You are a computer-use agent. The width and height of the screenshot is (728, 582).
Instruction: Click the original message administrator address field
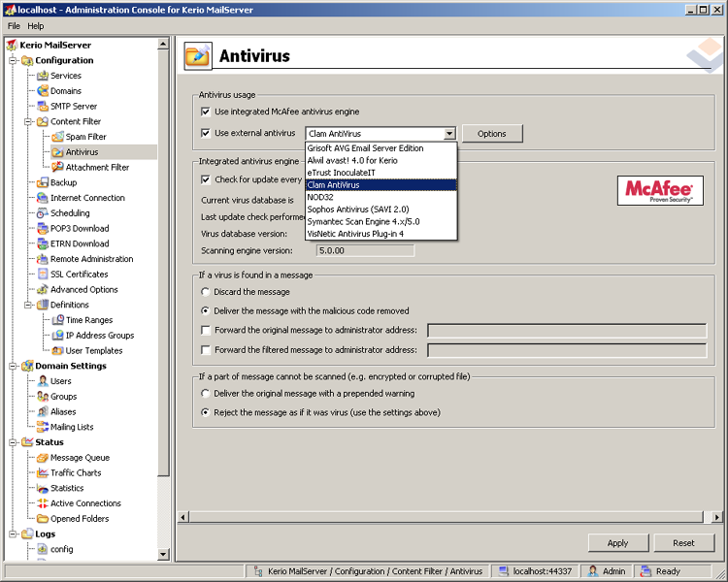pyautogui.click(x=567, y=331)
